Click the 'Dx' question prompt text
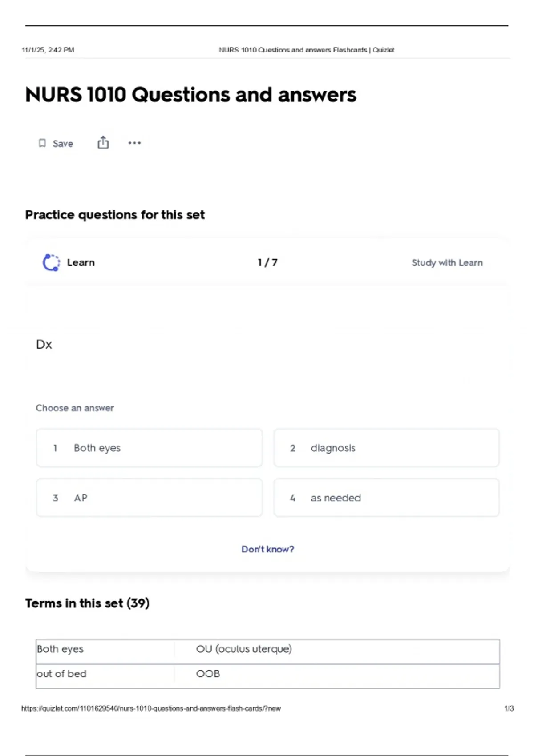Image resolution: width=534 pixels, height=756 pixels. coord(44,345)
